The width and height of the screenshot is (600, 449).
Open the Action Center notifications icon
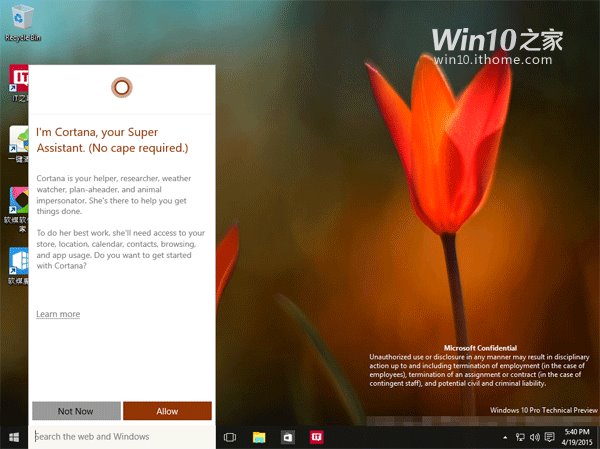coord(549,437)
